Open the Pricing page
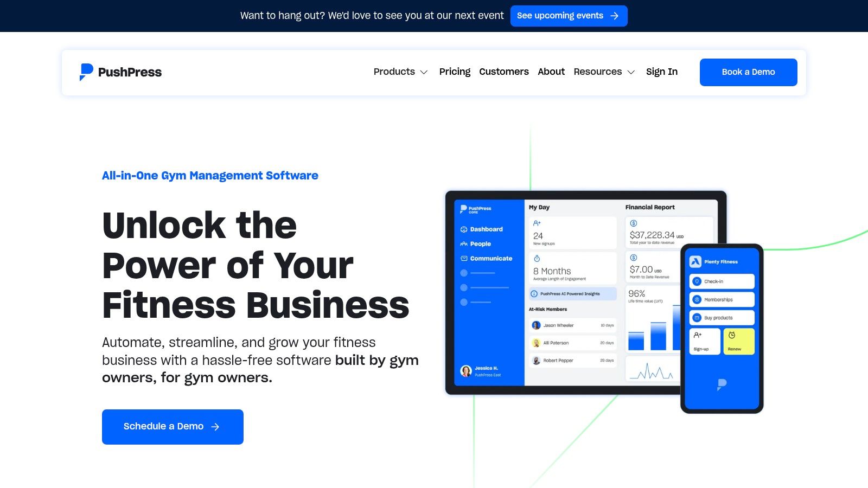 pos(455,72)
